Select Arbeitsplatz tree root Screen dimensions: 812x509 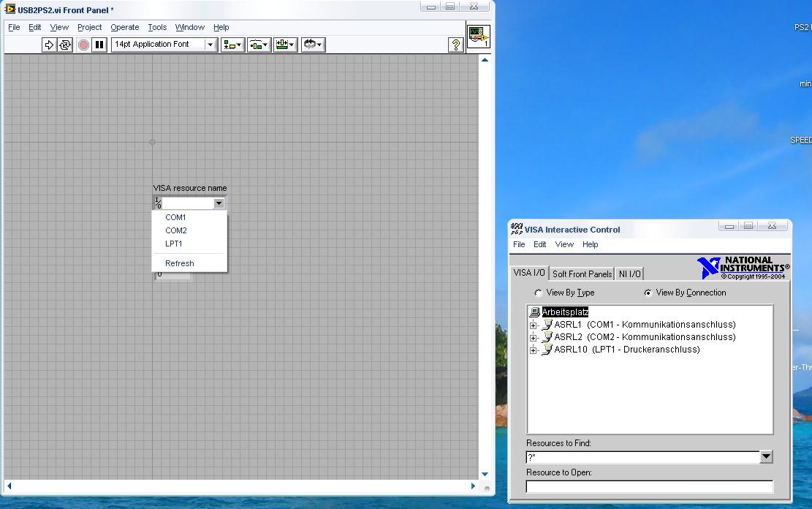pos(565,312)
